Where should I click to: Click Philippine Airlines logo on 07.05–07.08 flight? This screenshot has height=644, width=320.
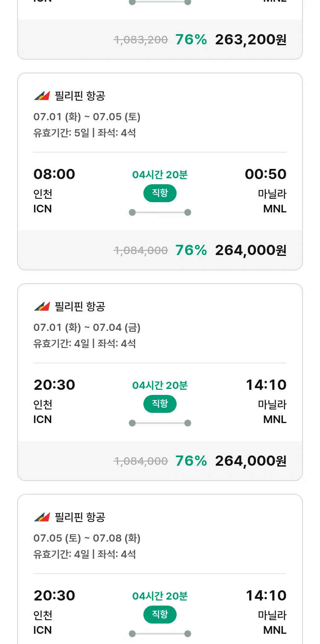click(42, 517)
